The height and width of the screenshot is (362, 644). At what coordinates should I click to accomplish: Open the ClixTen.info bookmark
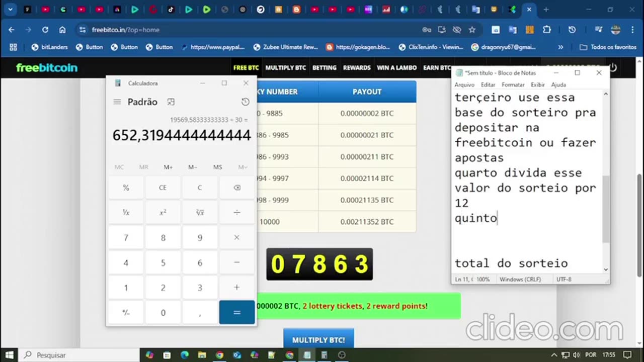(x=431, y=47)
